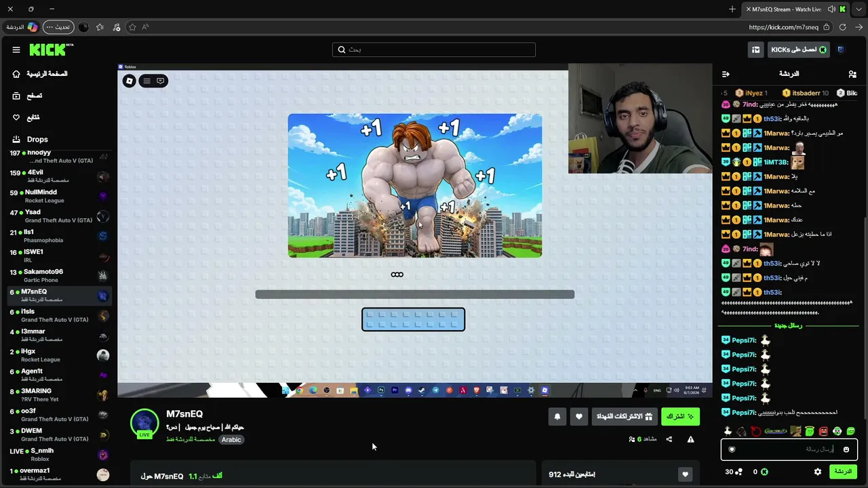Jump to new messages divider in chat

click(x=789, y=326)
